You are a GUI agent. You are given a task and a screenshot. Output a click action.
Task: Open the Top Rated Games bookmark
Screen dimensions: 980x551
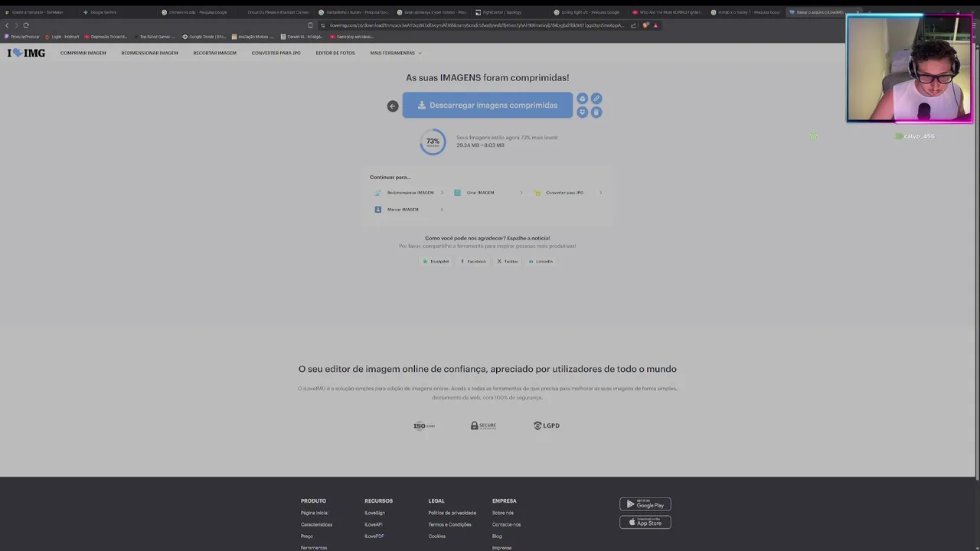(153, 37)
